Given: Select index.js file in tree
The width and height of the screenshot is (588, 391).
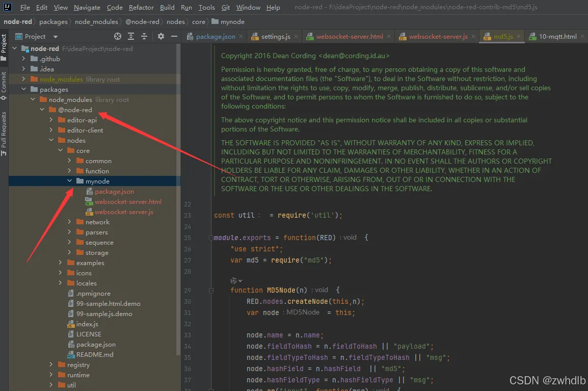Looking at the screenshot, I should (87, 324).
